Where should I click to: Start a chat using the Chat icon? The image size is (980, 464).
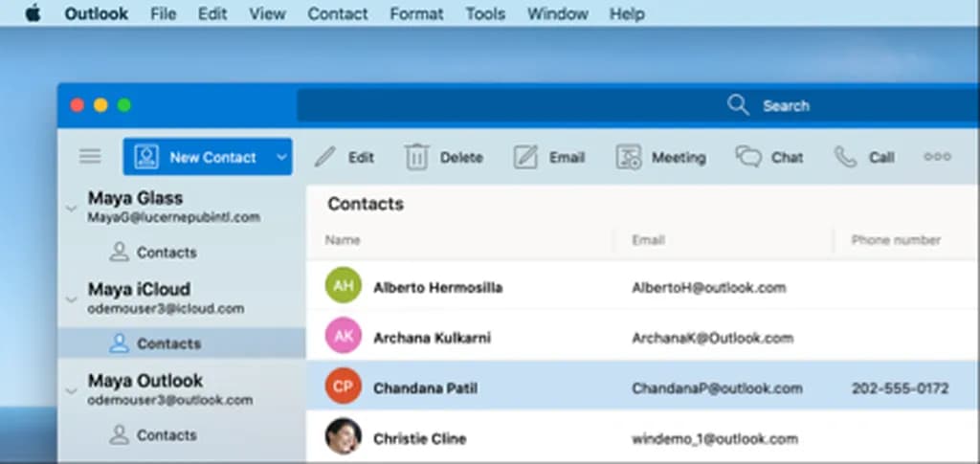pyautogui.click(x=748, y=157)
